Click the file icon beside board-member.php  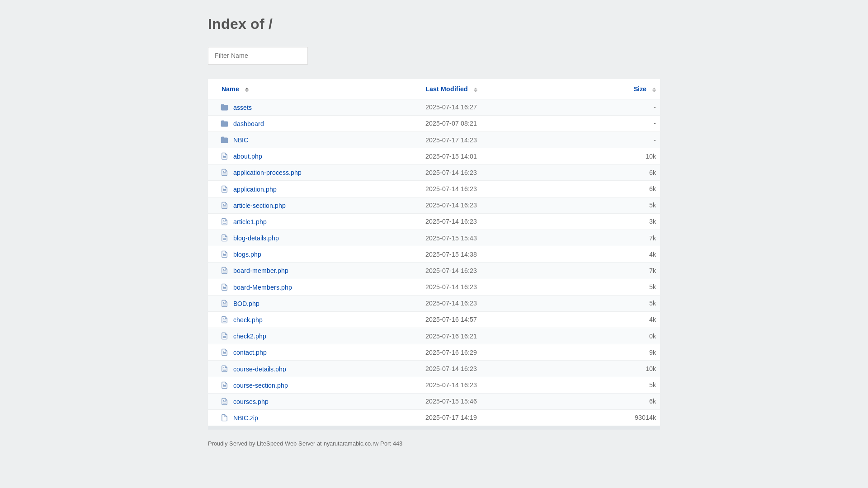tap(224, 271)
